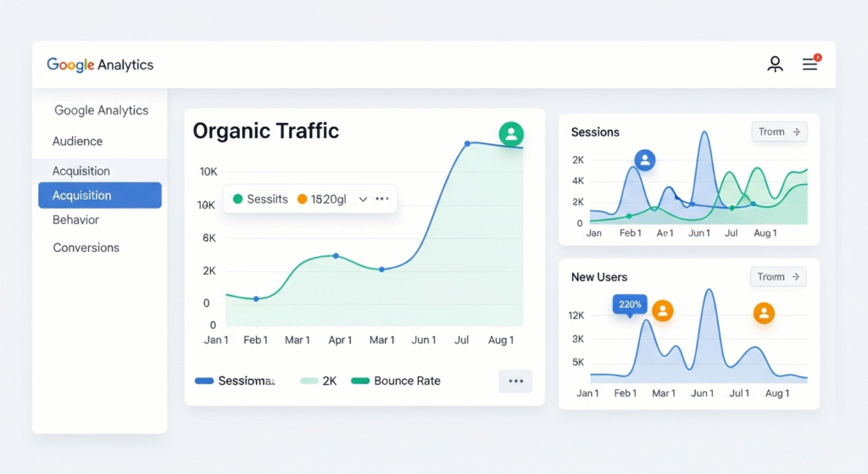Screen dimensions: 868x474
Task: Click the orange user avatar near Jul 1
Action: 764,314
